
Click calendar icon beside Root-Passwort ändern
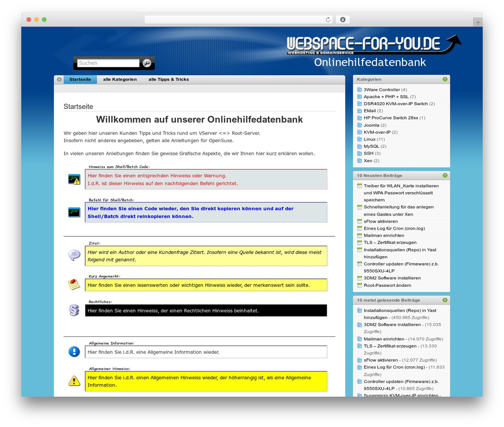(359, 285)
